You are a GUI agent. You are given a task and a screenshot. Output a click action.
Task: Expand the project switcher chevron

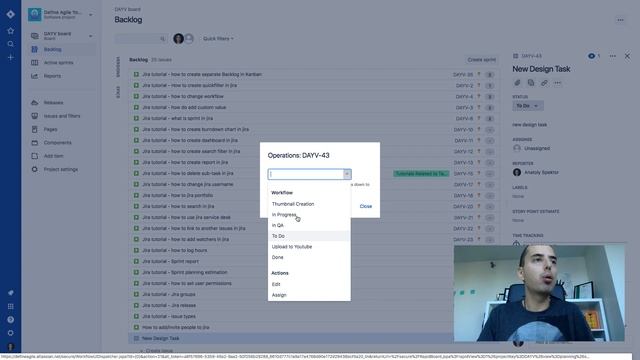point(91,15)
